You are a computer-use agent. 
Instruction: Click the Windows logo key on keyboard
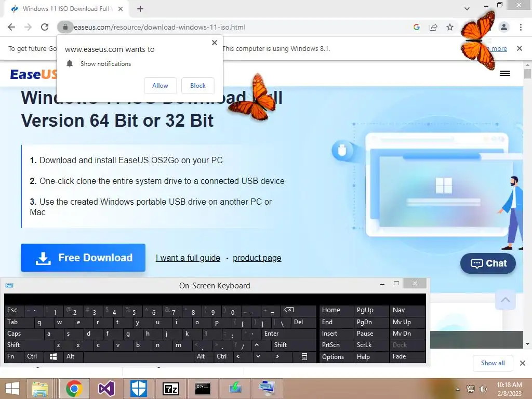[54, 356]
